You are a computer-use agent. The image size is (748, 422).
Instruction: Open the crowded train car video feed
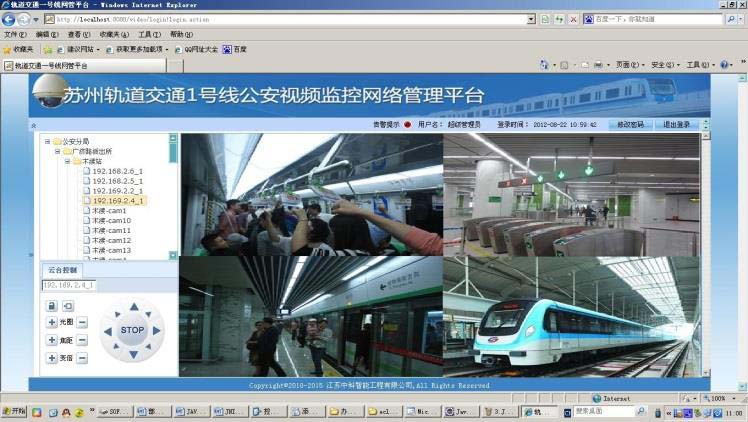click(x=312, y=195)
